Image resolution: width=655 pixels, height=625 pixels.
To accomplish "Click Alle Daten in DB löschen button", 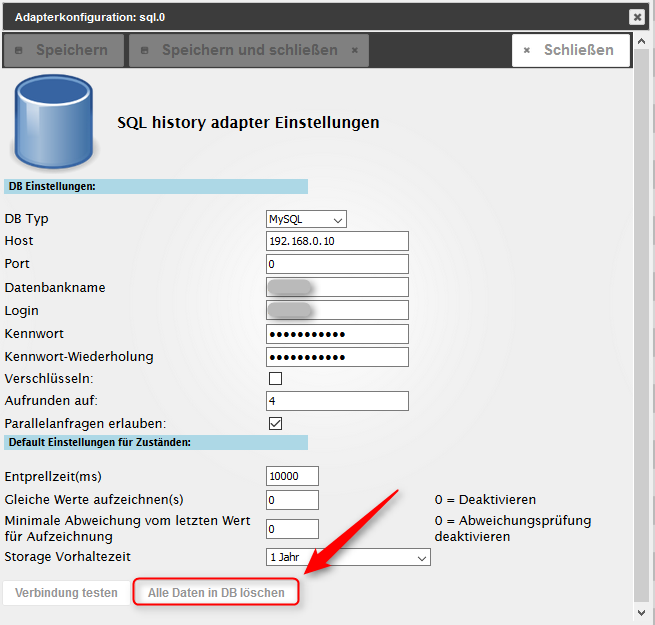I will (216, 592).
